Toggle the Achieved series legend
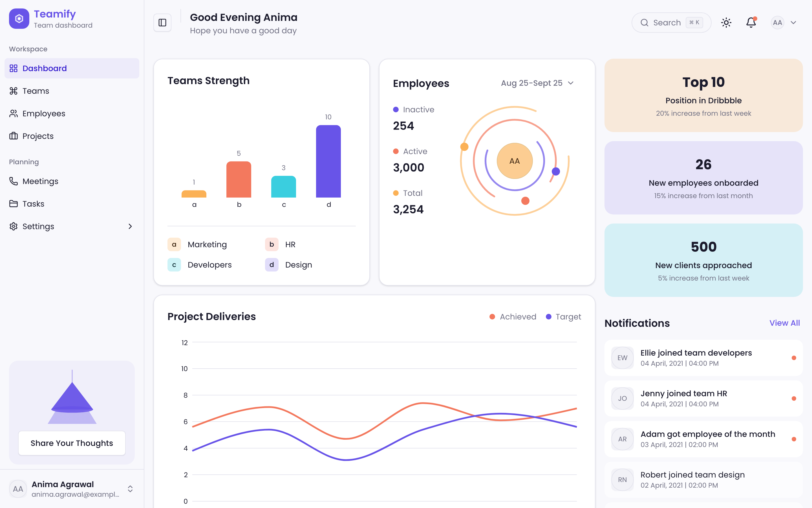 coord(513,316)
